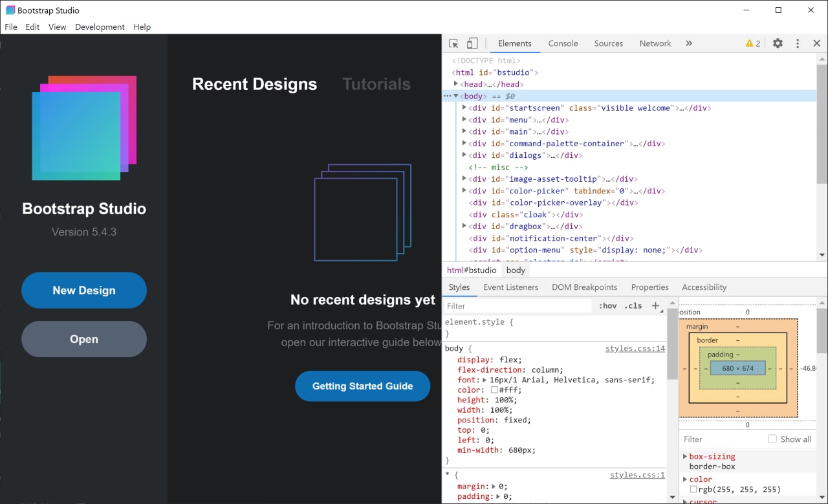
Task: Click the html#bstudio breadcrumb
Action: [x=472, y=270]
